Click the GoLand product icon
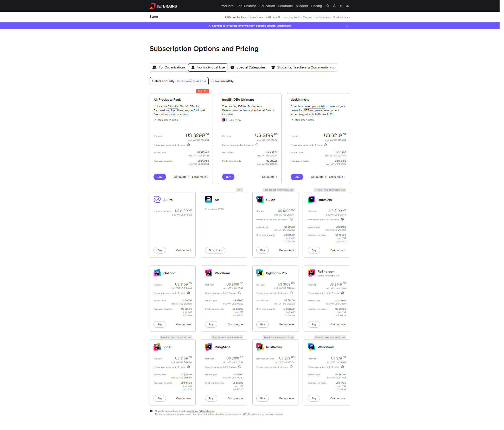Image resolution: width=504 pixels, height=430 pixels. 157,273
